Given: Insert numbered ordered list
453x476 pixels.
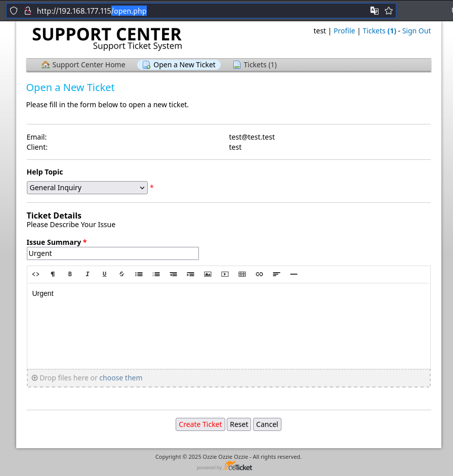Looking at the screenshot, I should [156, 274].
